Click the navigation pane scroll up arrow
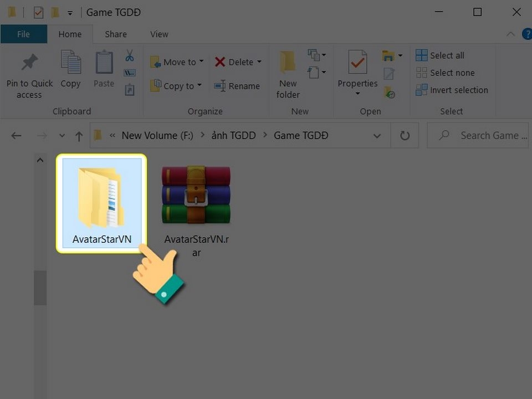Viewport: 532px width, 399px height. [40, 160]
